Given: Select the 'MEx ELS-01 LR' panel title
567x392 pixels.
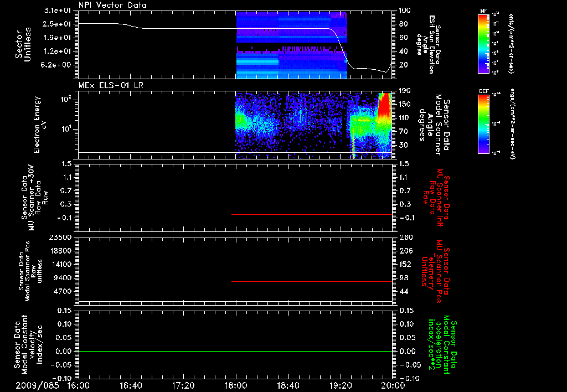Looking at the screenshot, I should [x=111, y=85].
